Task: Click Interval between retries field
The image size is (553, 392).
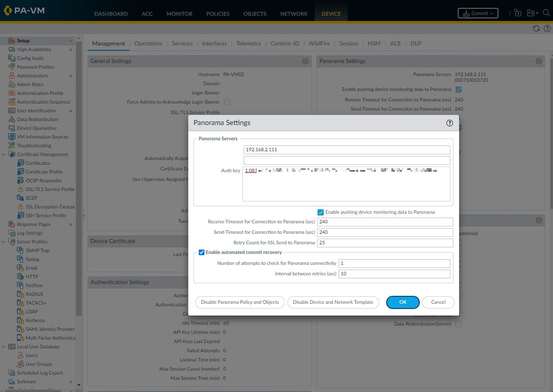Action: pos(394,274)
